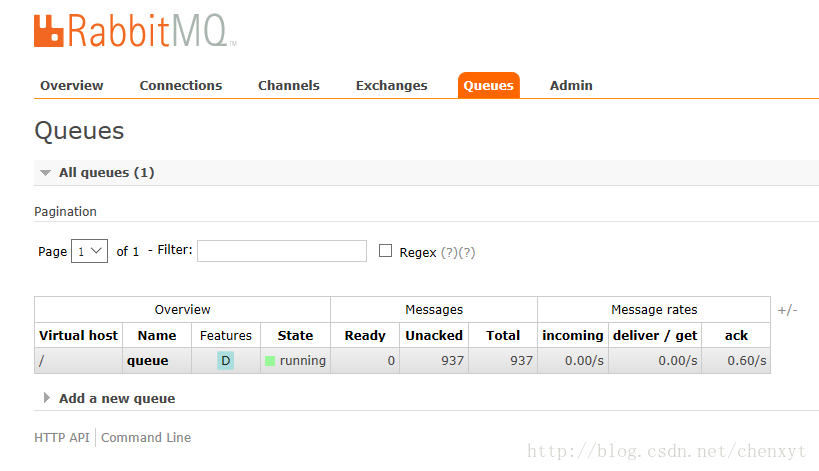Sort by incoming rate column
The height and width of the screenshot is (471, 819).
573,336
